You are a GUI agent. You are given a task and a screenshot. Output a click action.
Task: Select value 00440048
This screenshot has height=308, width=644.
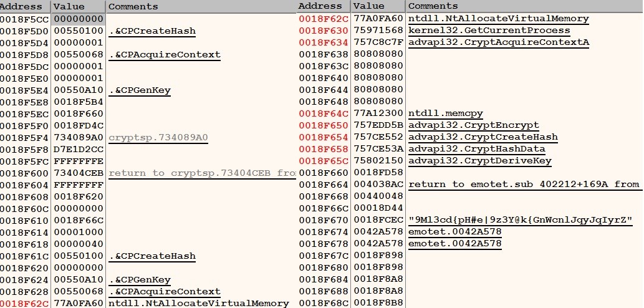point(378,196)
